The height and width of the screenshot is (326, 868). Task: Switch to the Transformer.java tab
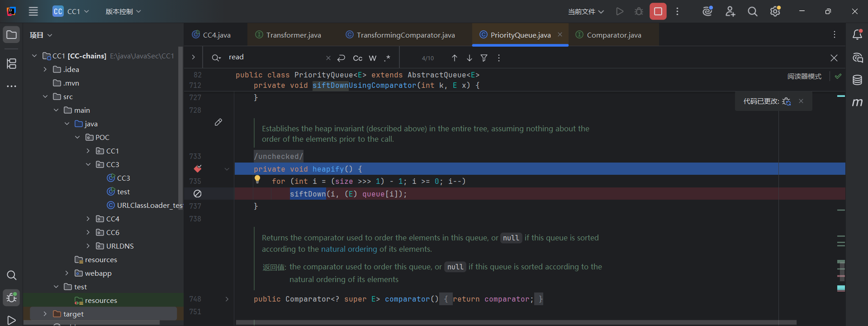point(293,35)
